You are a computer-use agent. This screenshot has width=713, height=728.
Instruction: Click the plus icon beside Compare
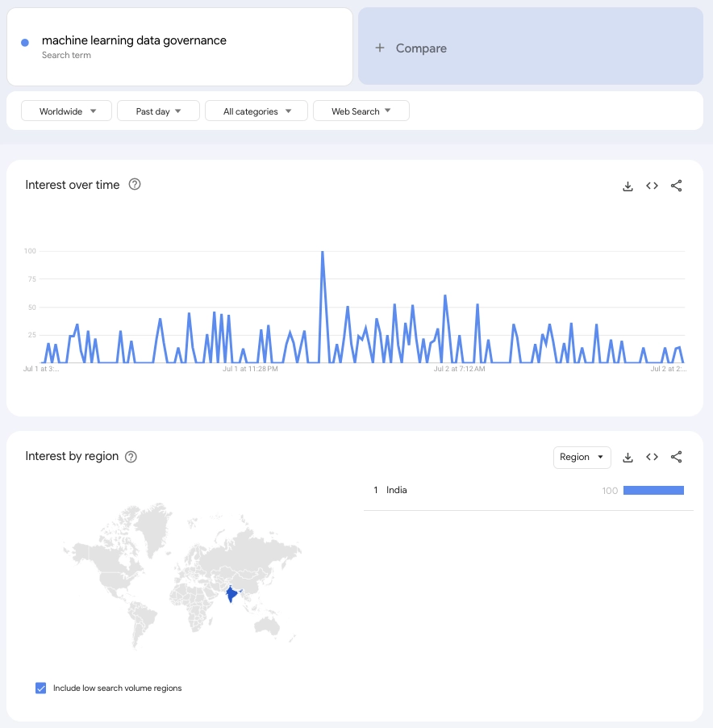coord(379,48)
